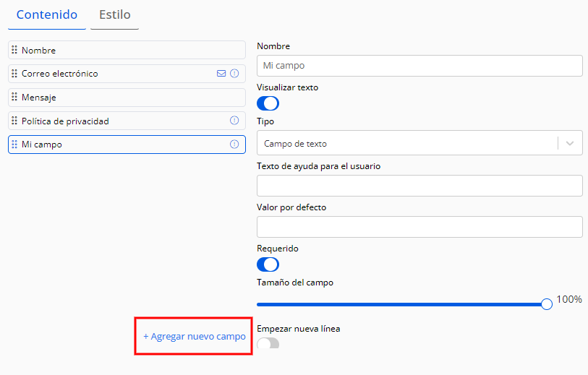Open the Campo de texto type selector
This screenshot has width=588, height=375.
[419, 143]
